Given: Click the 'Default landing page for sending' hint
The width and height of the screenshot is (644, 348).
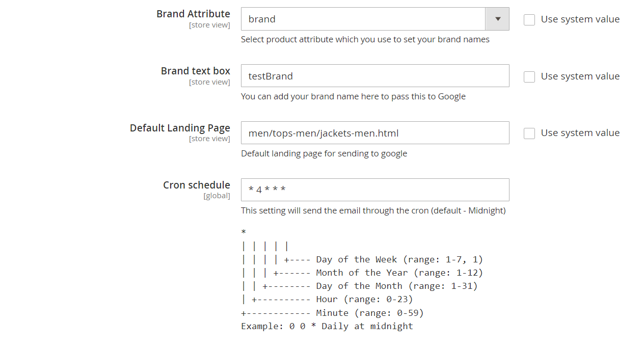Looking at the screenshot, I should 324,153.
